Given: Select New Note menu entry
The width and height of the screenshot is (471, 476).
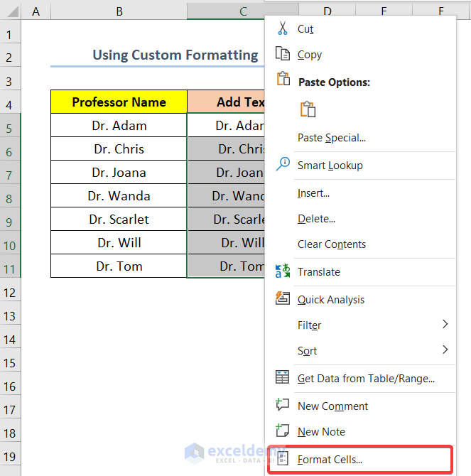Looking at the screenshot, I should [x=360, y=431].
